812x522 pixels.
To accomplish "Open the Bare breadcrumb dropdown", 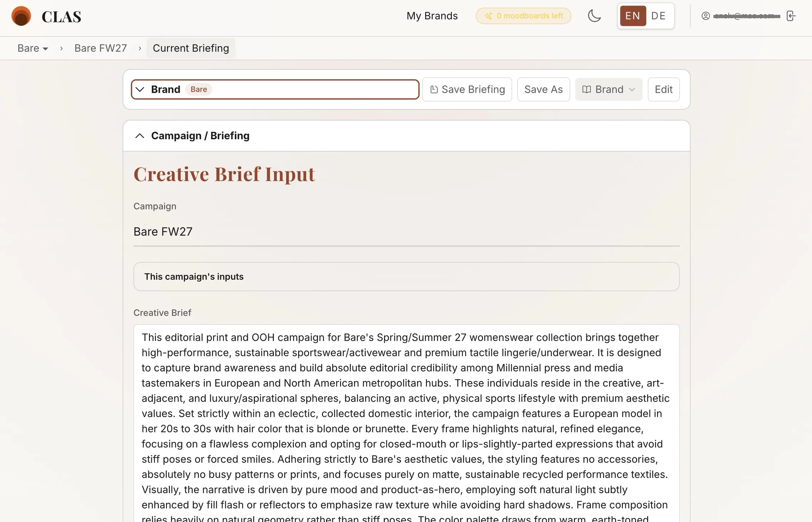I will pyautogui.click(x=32, y=48).
